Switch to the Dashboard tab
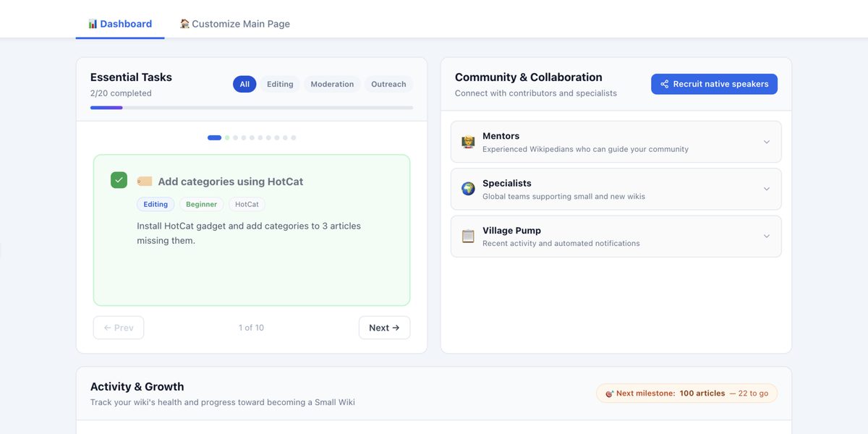This screenshot has width=868, height=434. coord(120,24)
